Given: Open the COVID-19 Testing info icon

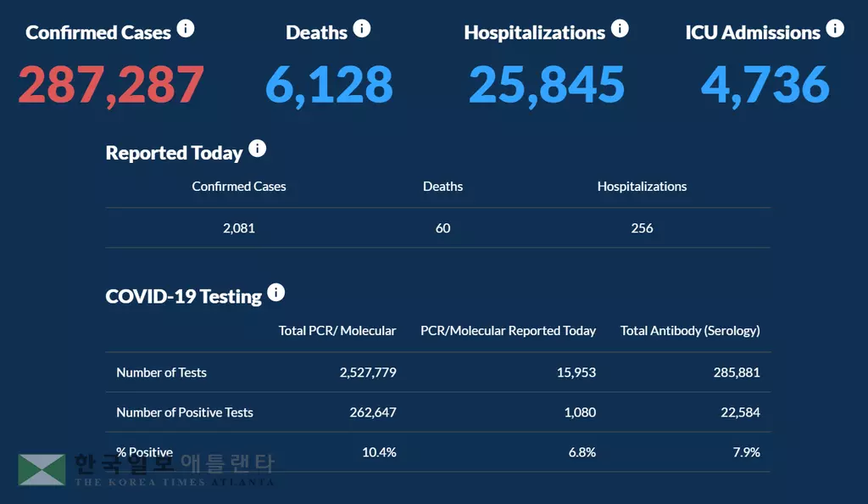Looking at the screenshot, I should 275,294.
